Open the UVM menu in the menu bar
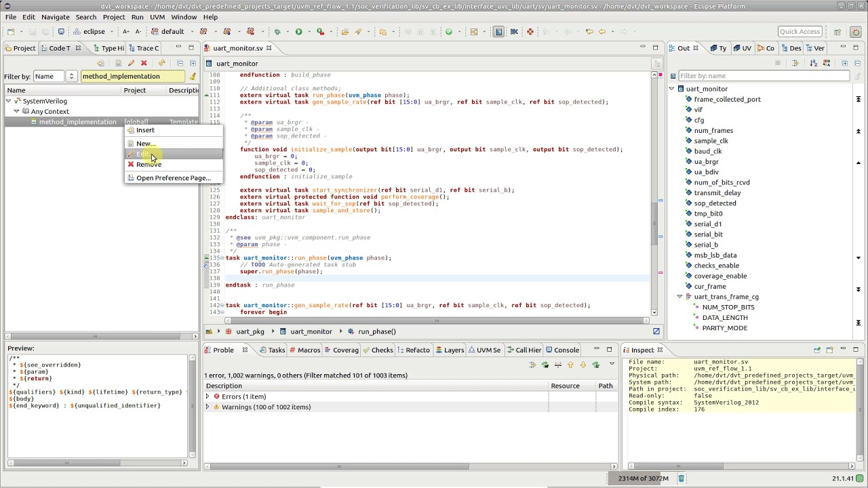Viewport: 868px width, 488px height. 157,17
